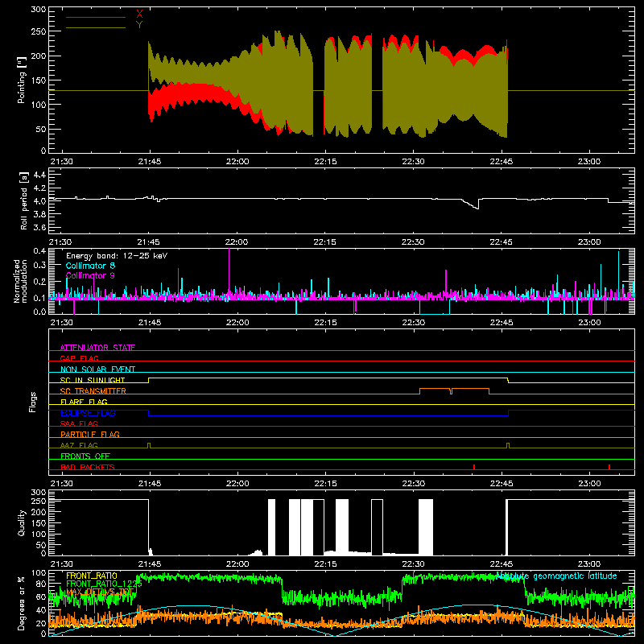Click the tallest magenta modulation spike before 22:00

tap(229, 271)
